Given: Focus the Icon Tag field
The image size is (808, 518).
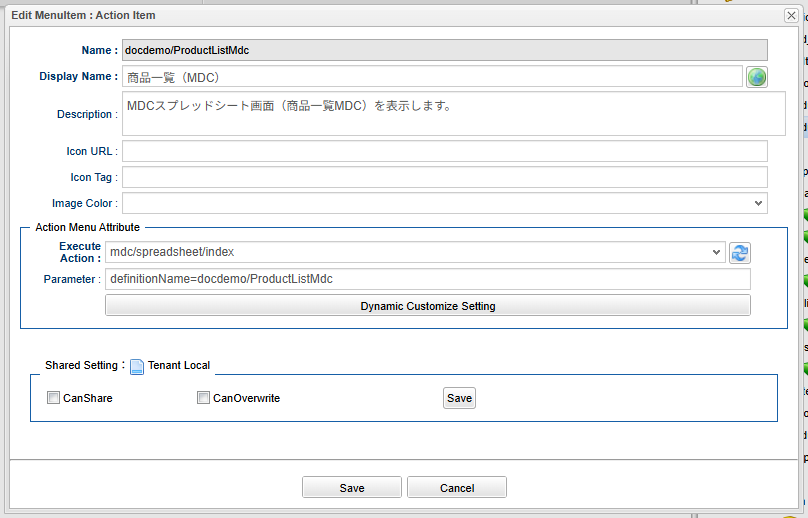Looking at the screenshot, I should 445,177.
